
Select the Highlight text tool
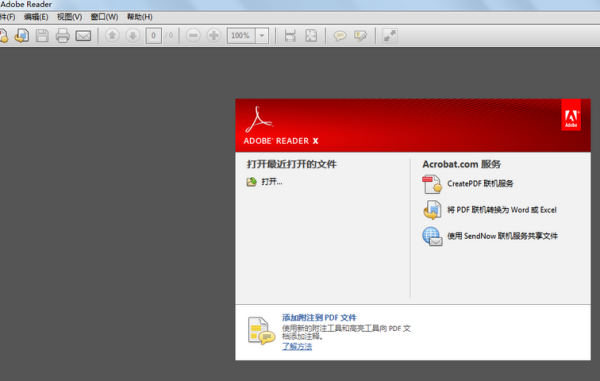point(360,36)
